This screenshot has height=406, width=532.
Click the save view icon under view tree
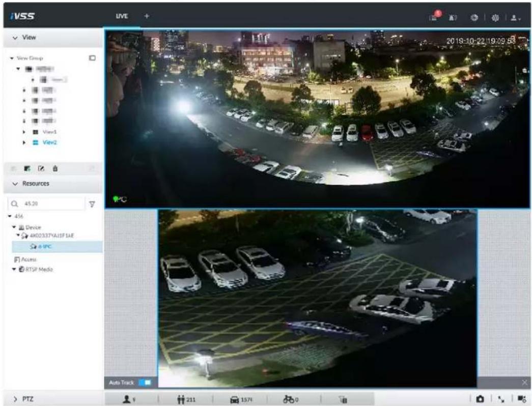[27, 168]
